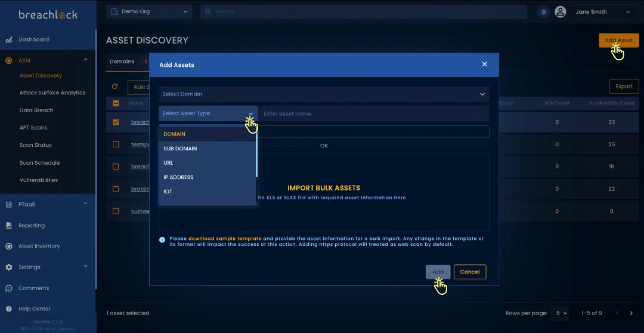Click vulnerability count 25 cell
The image size is (644, 333).
click(x=612, y=144)
